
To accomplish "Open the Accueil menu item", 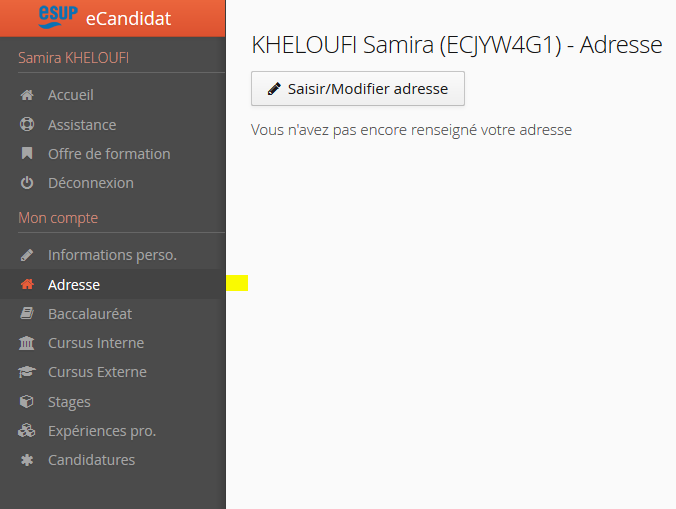I will pos(71,96).
